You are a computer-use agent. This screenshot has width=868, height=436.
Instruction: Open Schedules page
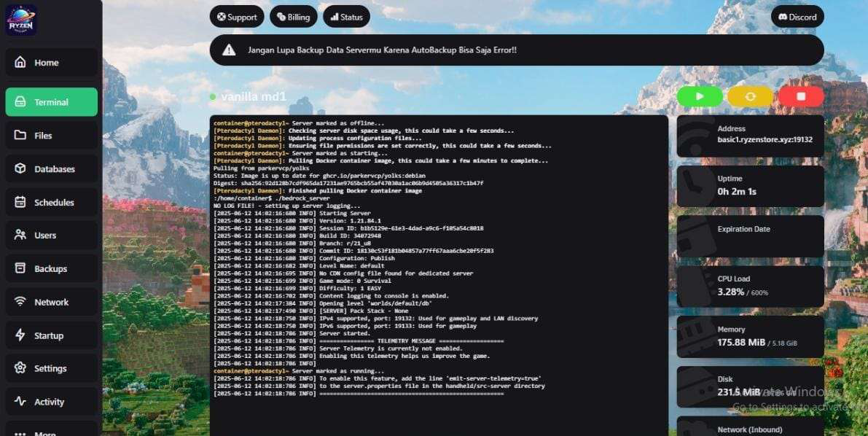tap(52, 202)
